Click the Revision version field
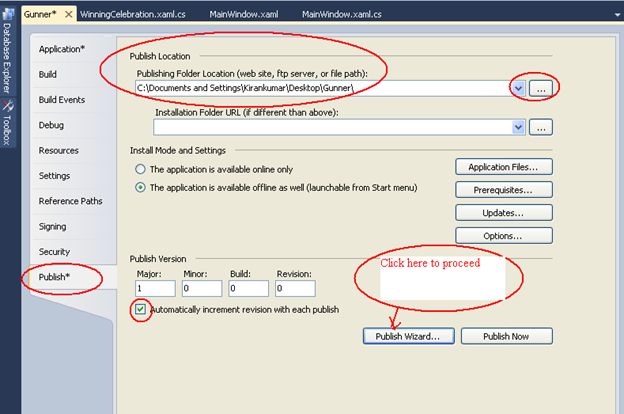The height and width of the screenshot is (414, 624). coord(295,289)
